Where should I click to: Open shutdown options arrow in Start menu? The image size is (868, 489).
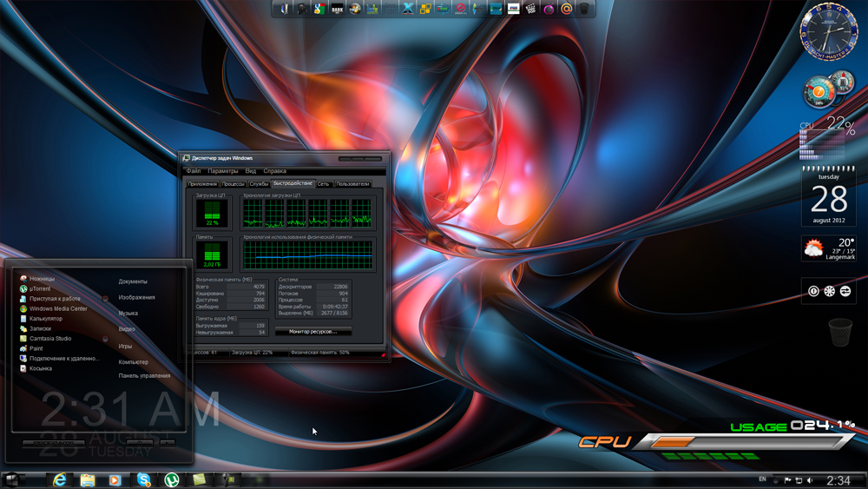(x=168, y=443)
